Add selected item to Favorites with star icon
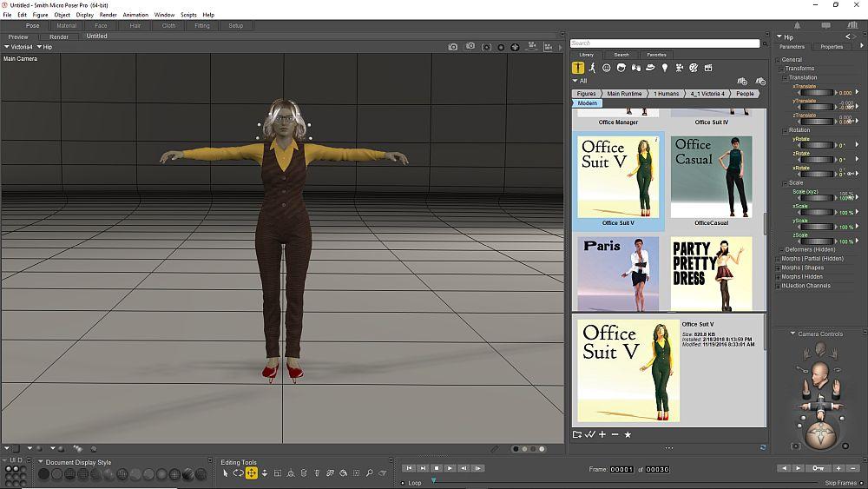This screenshot has height=489, width=868. (628, 434)
